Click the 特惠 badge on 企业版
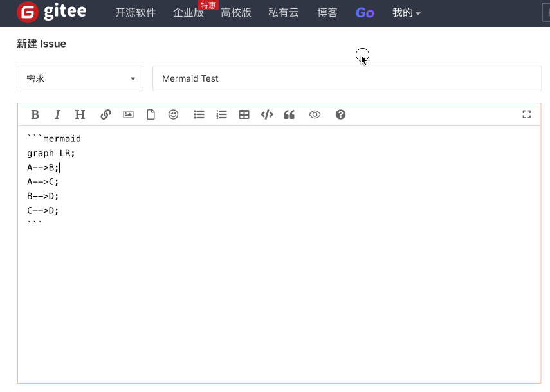550x392 pixels. point(208,5)
